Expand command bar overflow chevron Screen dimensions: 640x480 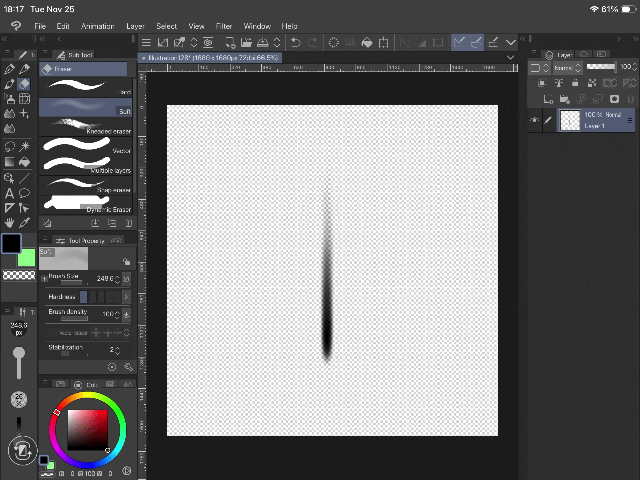511,42
